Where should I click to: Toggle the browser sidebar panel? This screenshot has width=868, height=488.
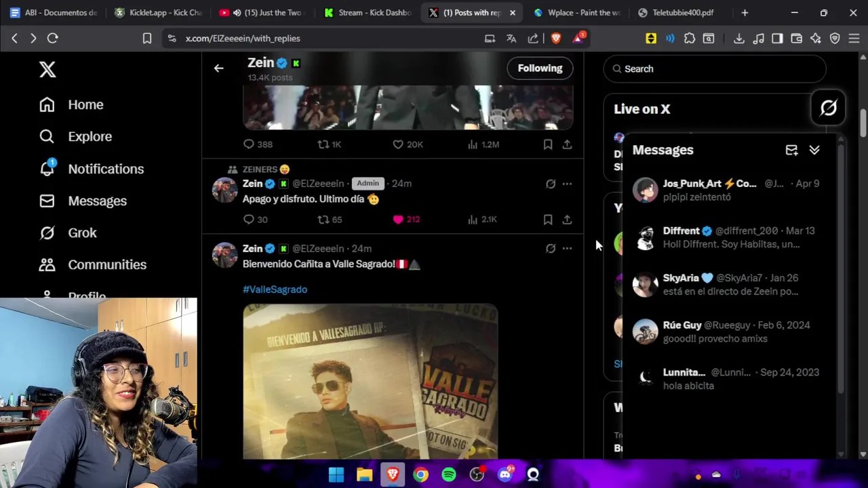(x=777, y=39)
